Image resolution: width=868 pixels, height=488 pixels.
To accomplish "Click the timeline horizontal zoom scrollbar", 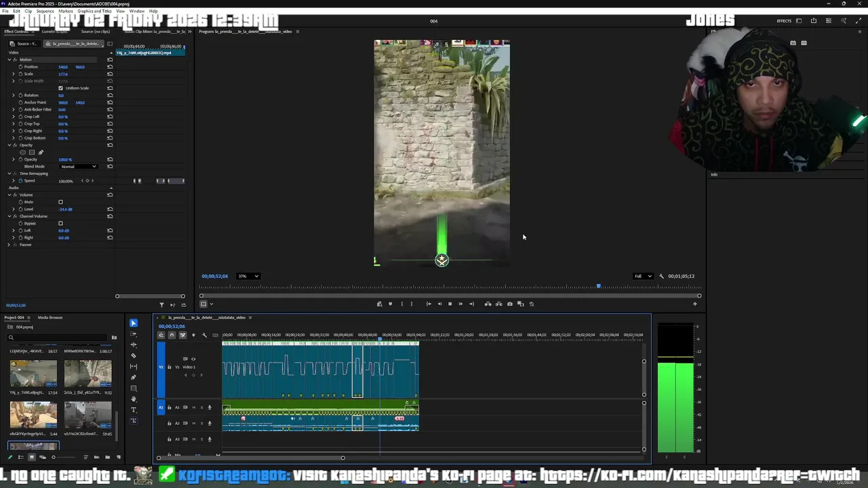I will click(x=250, y=457).
